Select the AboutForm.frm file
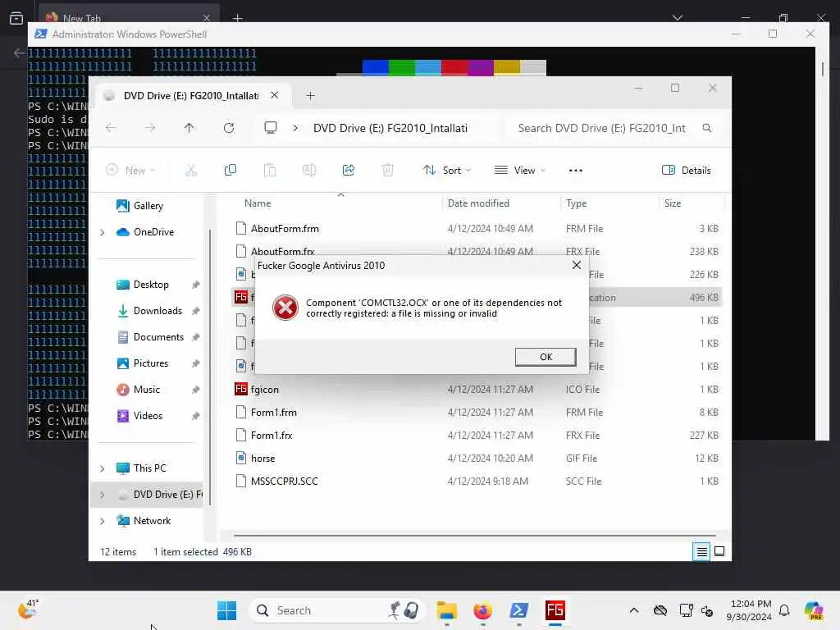840x630 pixels. (477, 229)
